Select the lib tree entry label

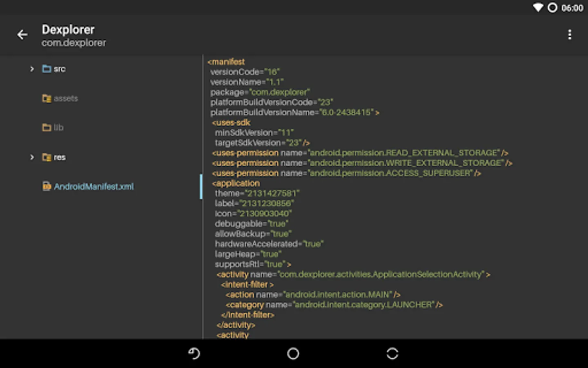tap(59, 128)
